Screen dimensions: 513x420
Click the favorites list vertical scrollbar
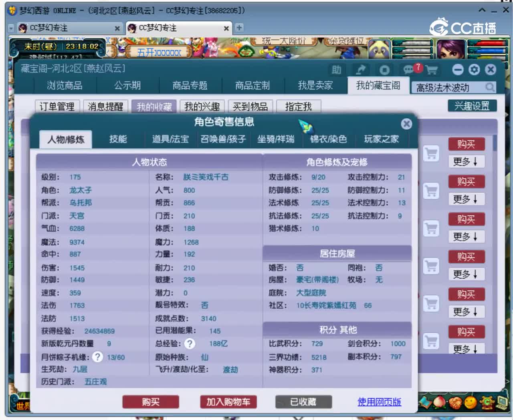[x=495, y=143]
